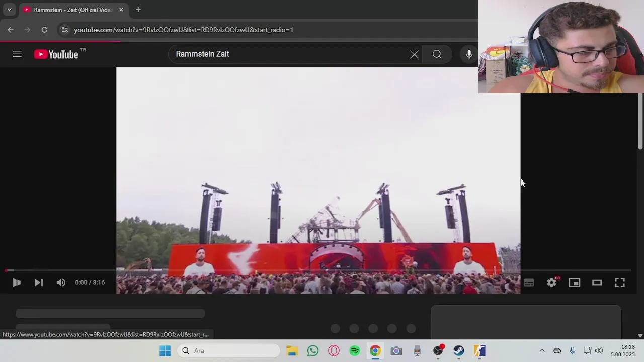Play the video
The width and height of the screenshot is (644, 362).
click(17, 283)
